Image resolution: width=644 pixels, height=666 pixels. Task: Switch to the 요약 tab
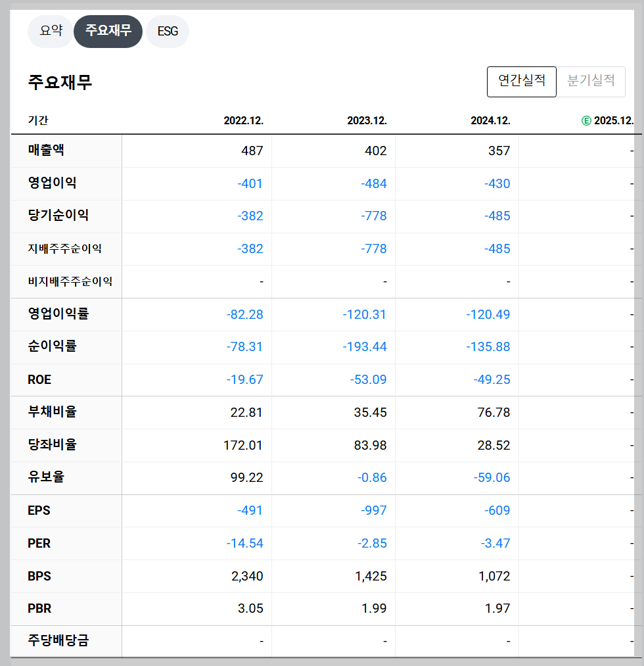(x=51, y=31)
